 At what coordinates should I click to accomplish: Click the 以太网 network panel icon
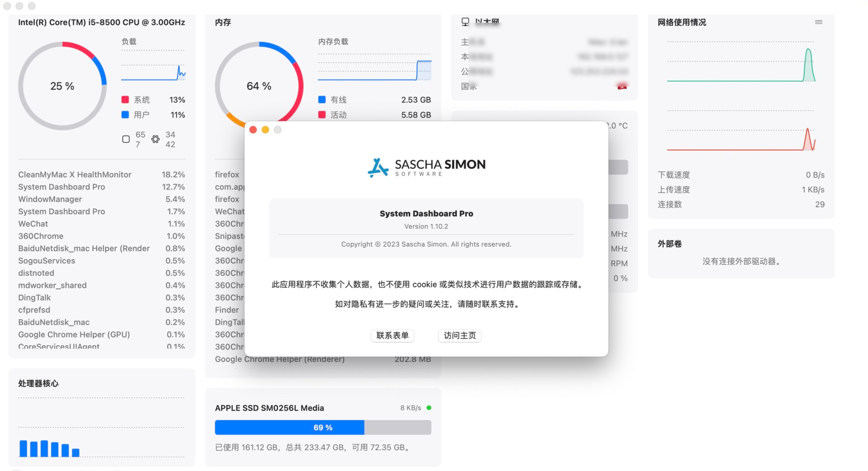(464, 21)
